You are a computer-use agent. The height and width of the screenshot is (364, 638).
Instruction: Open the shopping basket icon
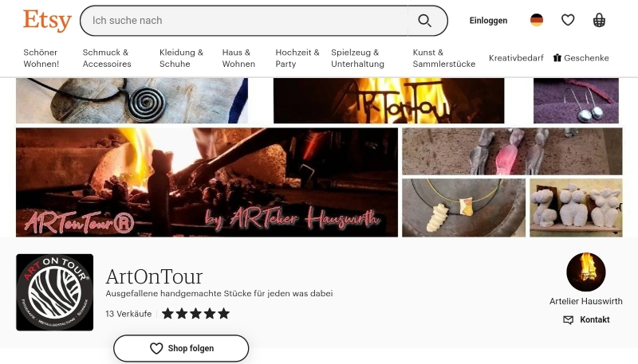[x=599, y=20]
